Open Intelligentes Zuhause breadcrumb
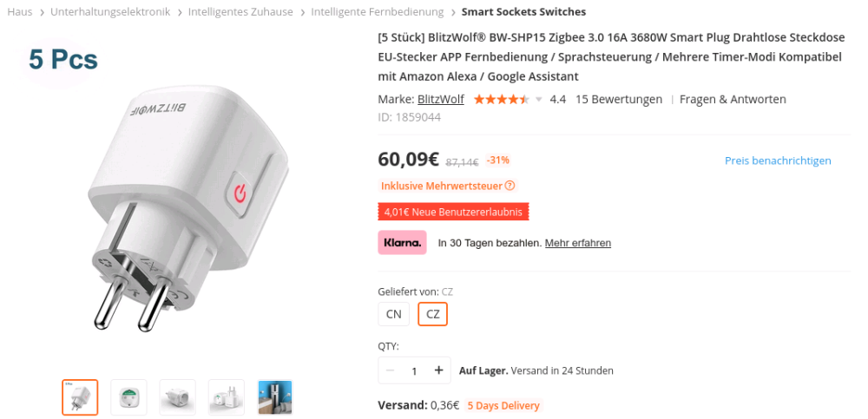This screenshot has width=868, height=419. coord(240,11)
